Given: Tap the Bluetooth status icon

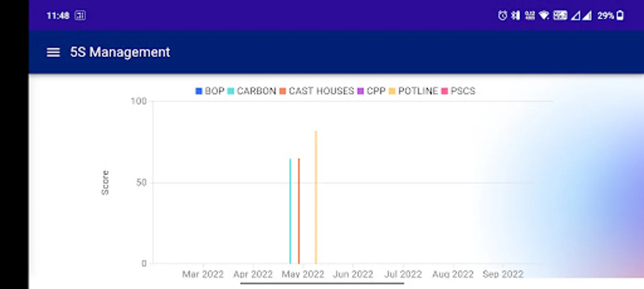Looking at the screenshot, I should click(x=515, y=15).
